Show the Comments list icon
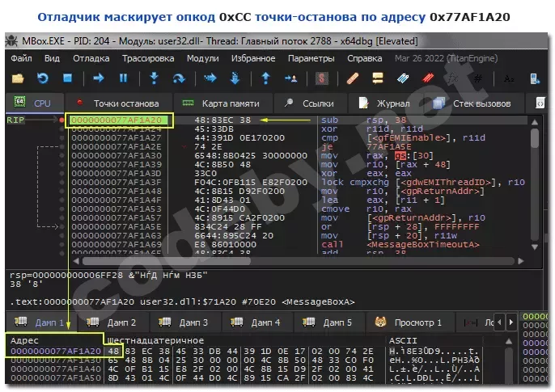Screen dimensions: 555x392 378,78
